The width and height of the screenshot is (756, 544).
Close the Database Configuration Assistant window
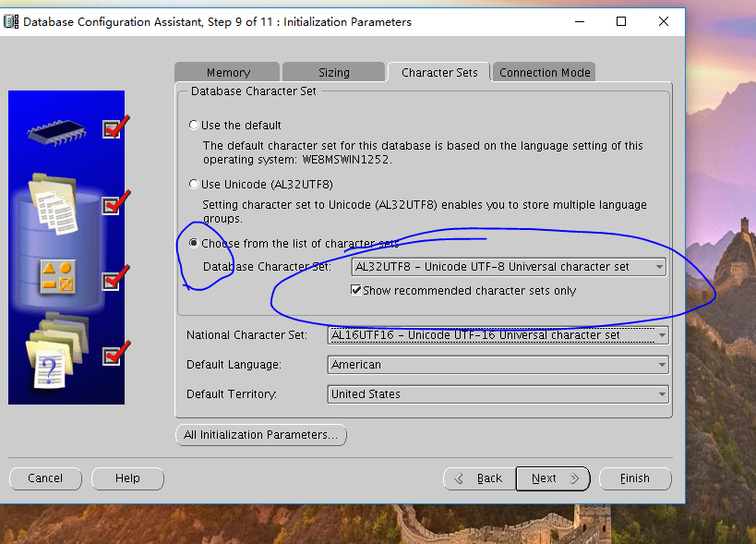[x=664, y=21]
